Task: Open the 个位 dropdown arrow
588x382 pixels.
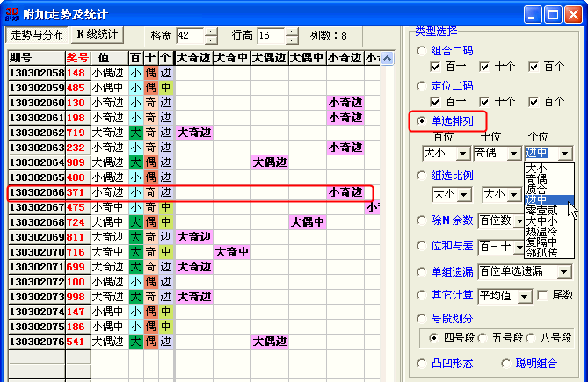Action: coord(565,153)
